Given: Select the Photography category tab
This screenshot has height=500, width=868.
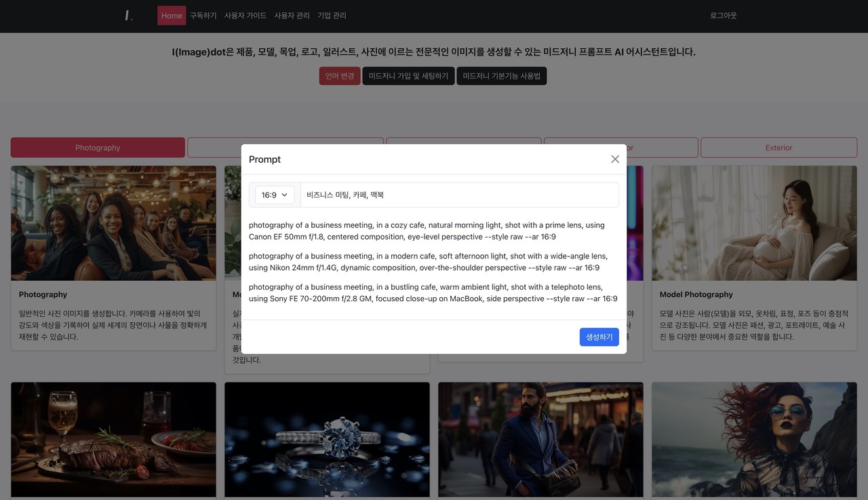Looking at the screenshot, I should click(x=98, y=147).
